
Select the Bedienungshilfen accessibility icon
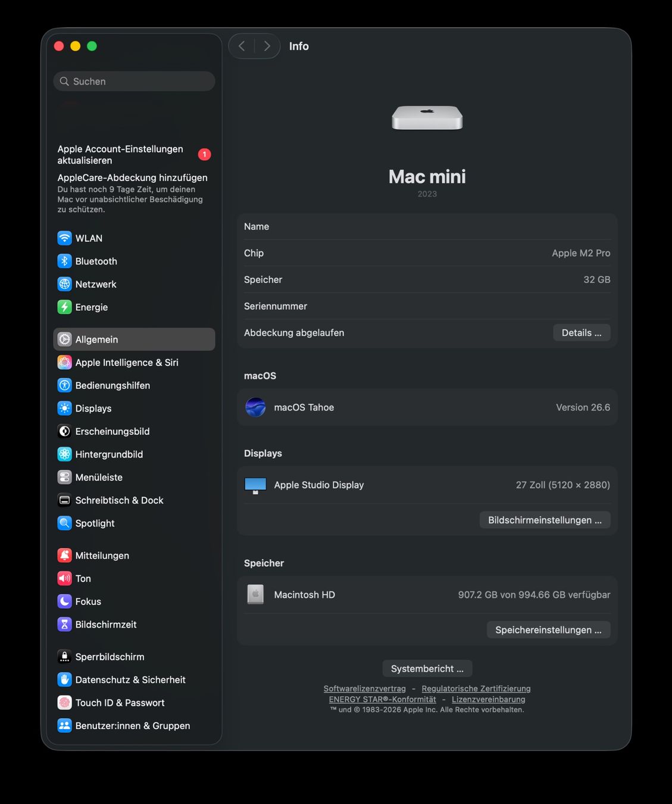pos(64,385)
